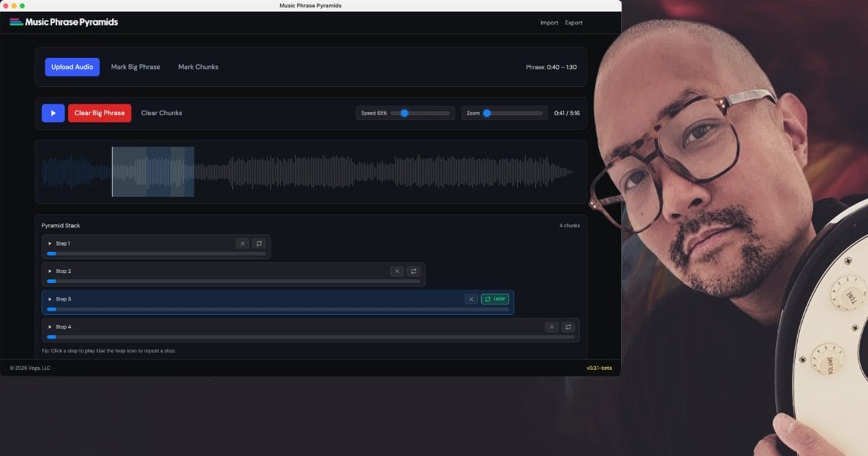This screenshot has height=456, width=868.
Task: Click Step 4 progress bar
Action: (x=310, y=337)
